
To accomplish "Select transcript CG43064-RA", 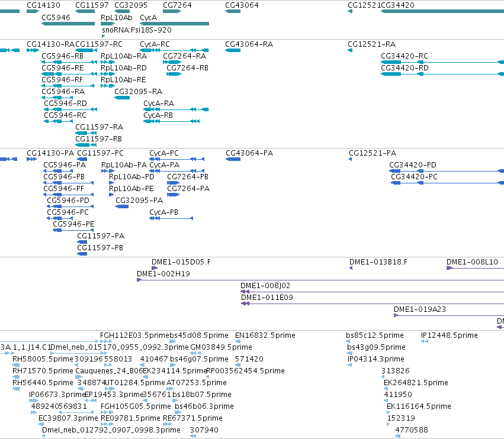I will [249, 44].
